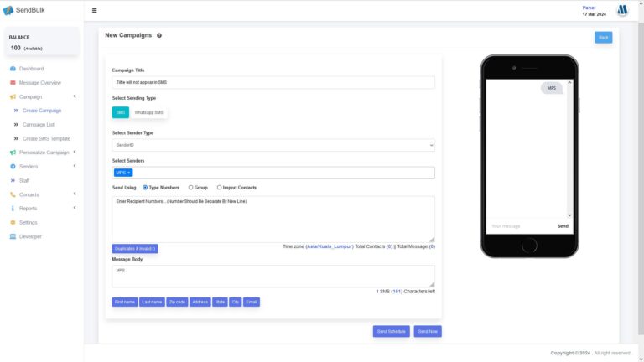
Task: Open the Select Sender Type dropdown
Action: (x=273, y=145)
